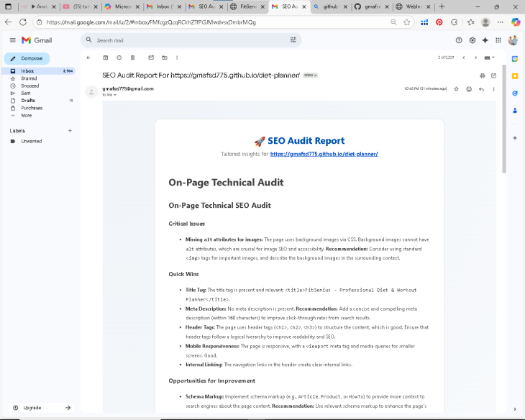The width and height of the screenshot is (525, 420).
Task: Mark the email as unread
Action: [150, 58]
